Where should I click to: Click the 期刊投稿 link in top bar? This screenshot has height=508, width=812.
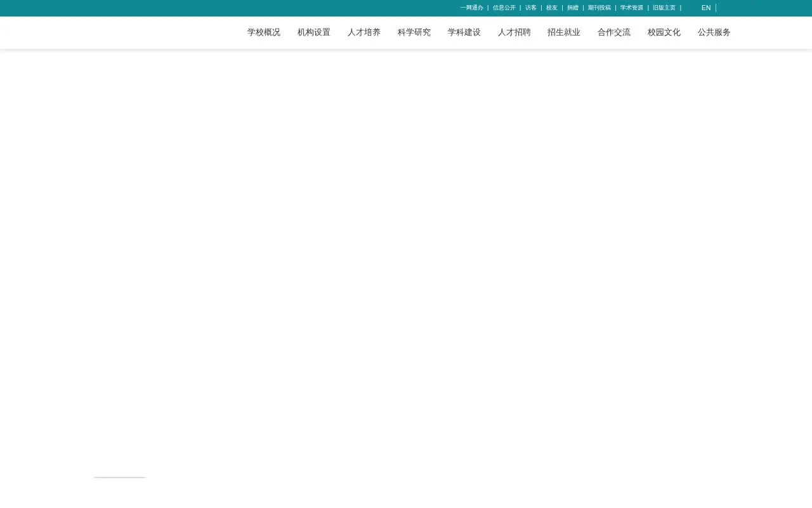599,8
